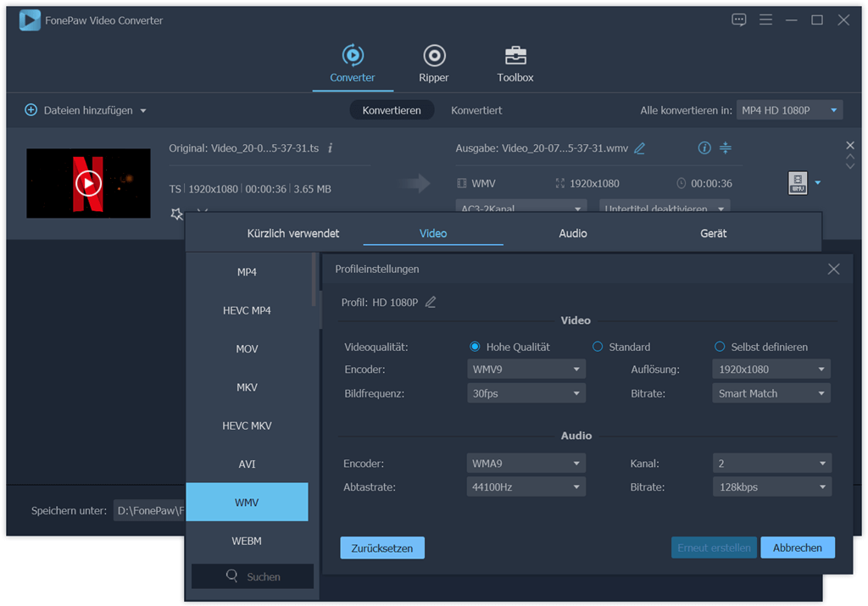Screen dimensions: 868x606
Task: Click the WMV output format icon
Action: coord(798,182)
